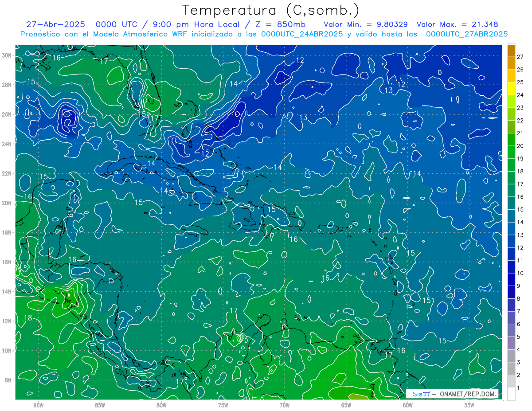
Task: Click the 14N latitude axis label
Action: tap(7, 292)
